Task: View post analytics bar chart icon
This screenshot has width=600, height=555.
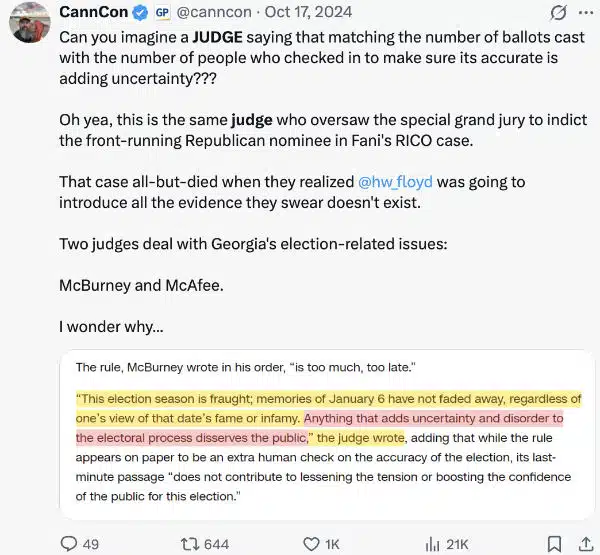Action: coord(433,543)
